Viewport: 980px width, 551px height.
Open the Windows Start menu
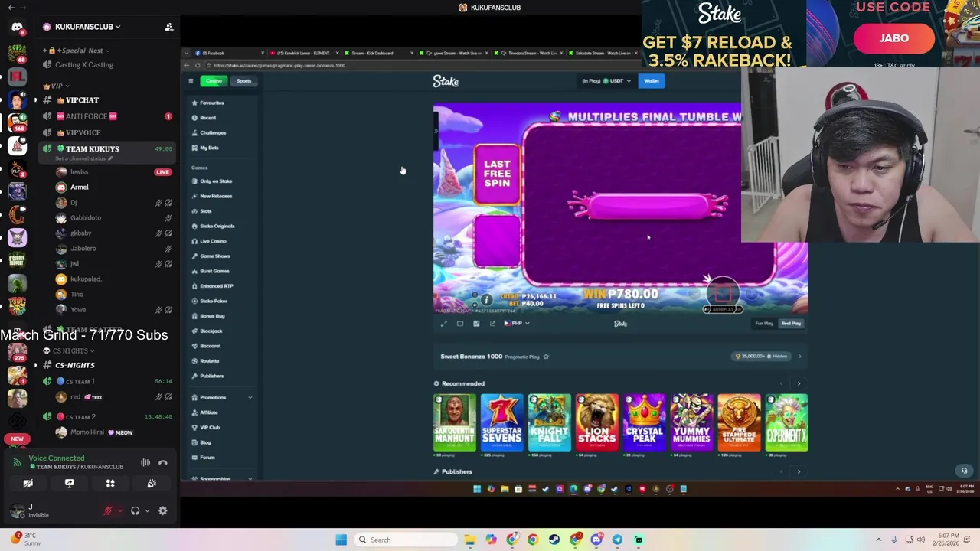(x=341, y=540)
